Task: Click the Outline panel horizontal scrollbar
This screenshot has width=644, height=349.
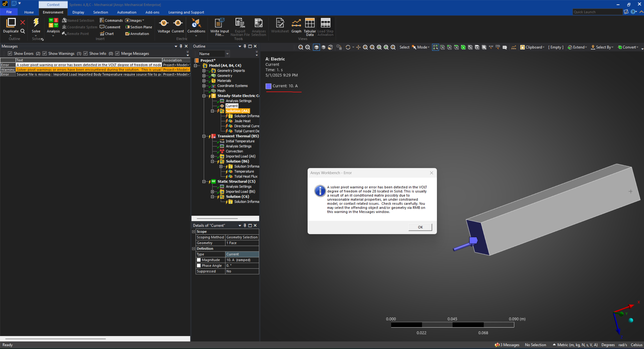Action: point(217,218)
